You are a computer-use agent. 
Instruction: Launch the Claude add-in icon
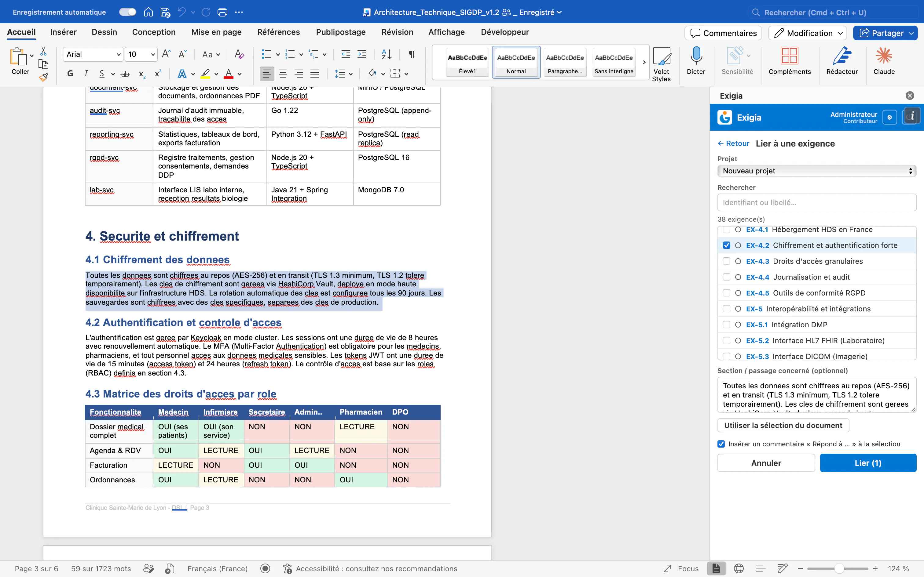[x=884, y=56]
